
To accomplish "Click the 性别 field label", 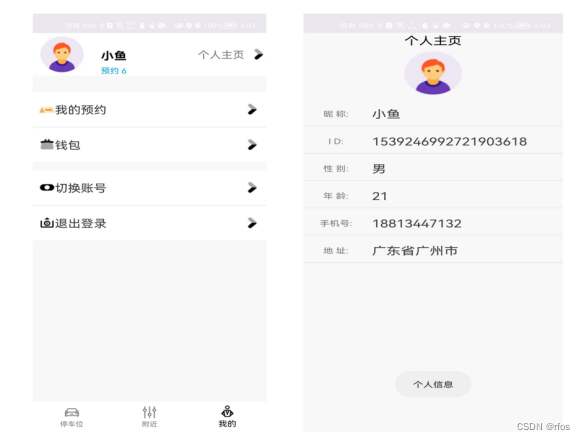I will 336,169.
